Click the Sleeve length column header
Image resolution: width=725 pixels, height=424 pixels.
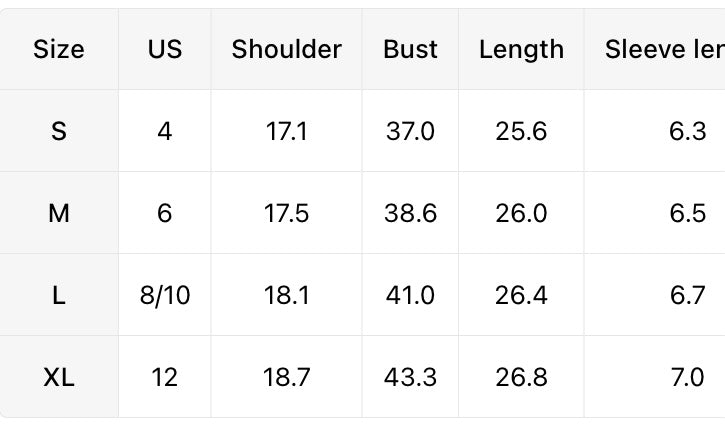click(664, 49)
